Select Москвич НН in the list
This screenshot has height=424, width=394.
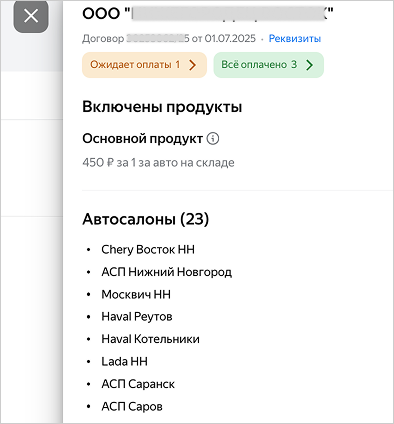[x=136, y=294]
